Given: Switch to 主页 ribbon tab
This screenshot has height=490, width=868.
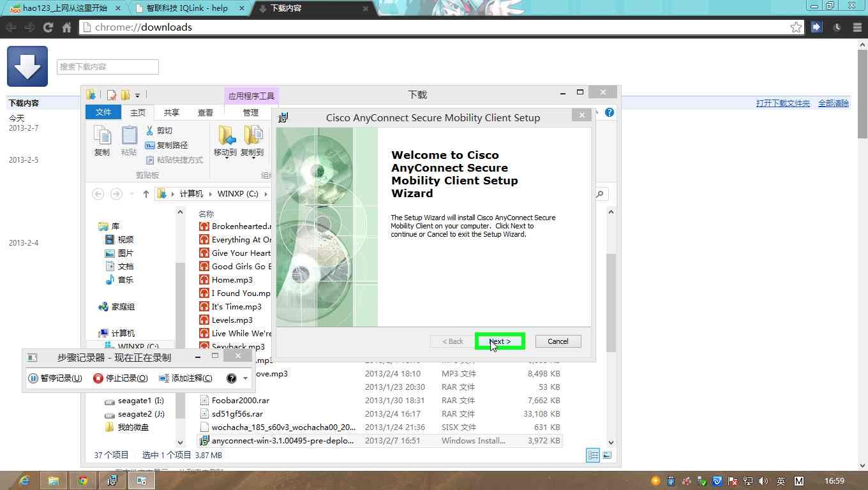Looking at the screenshot, I should pos(138,112).
